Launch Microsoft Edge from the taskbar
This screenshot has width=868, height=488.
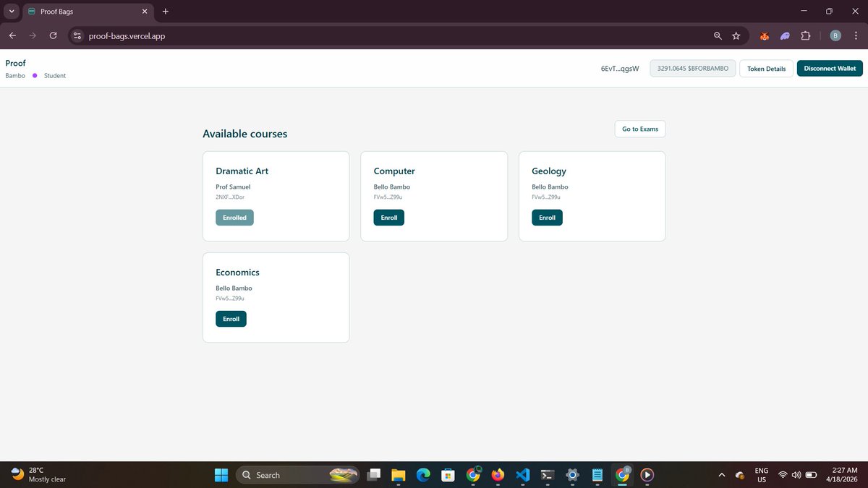[x=423, y=475]
